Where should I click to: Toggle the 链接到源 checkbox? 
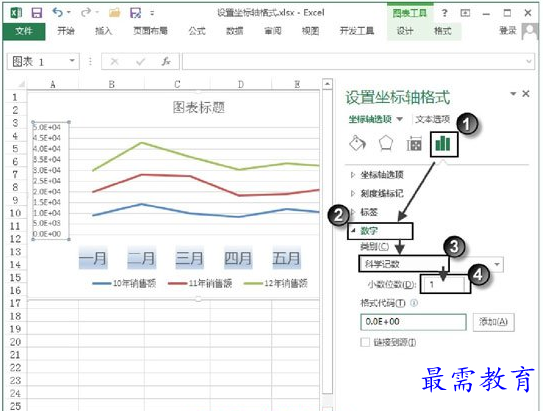coord(365,342)
